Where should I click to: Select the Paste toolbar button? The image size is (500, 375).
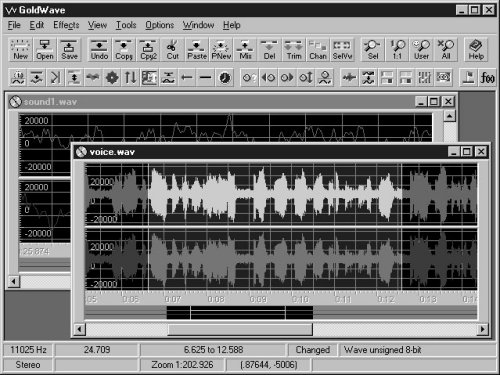[x=197, y=50]
